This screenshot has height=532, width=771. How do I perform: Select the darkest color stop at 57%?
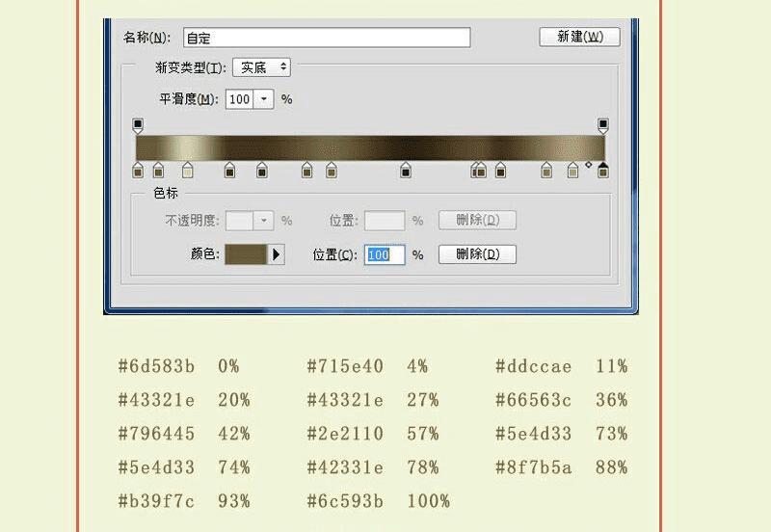(405, 171)
